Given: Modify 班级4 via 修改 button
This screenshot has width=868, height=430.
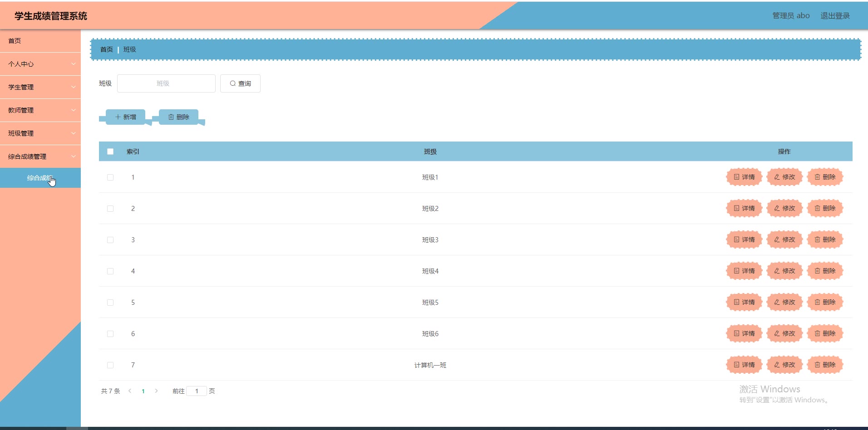Looking at the screenshot, I should [x=784, y=271].
